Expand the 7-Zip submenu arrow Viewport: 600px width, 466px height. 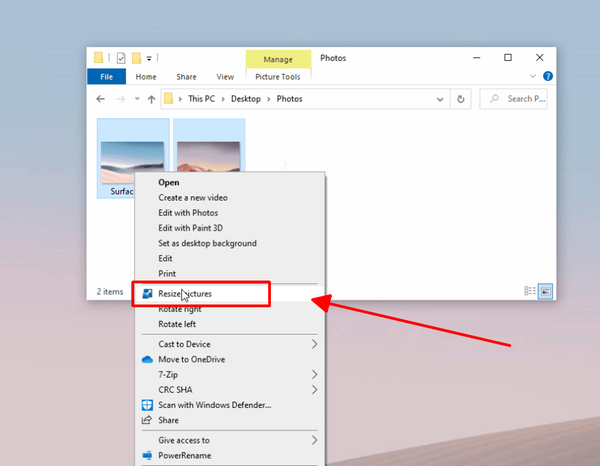point(314,374)
